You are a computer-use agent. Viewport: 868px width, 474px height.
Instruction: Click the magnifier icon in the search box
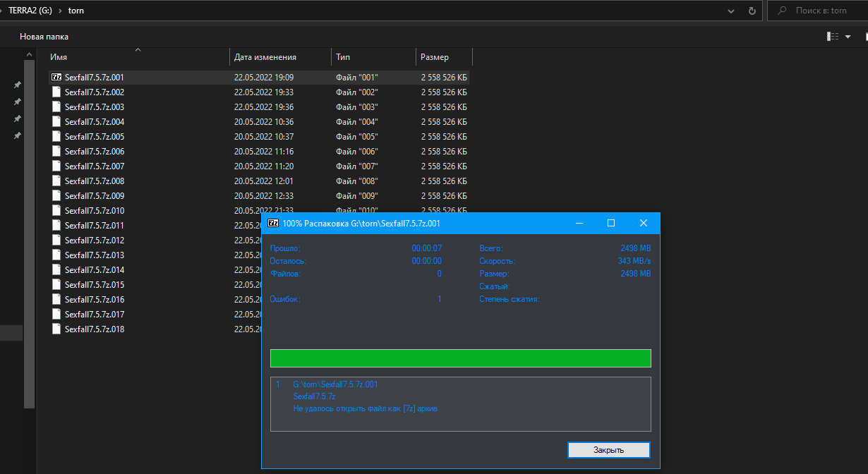(x=783, y=11)
